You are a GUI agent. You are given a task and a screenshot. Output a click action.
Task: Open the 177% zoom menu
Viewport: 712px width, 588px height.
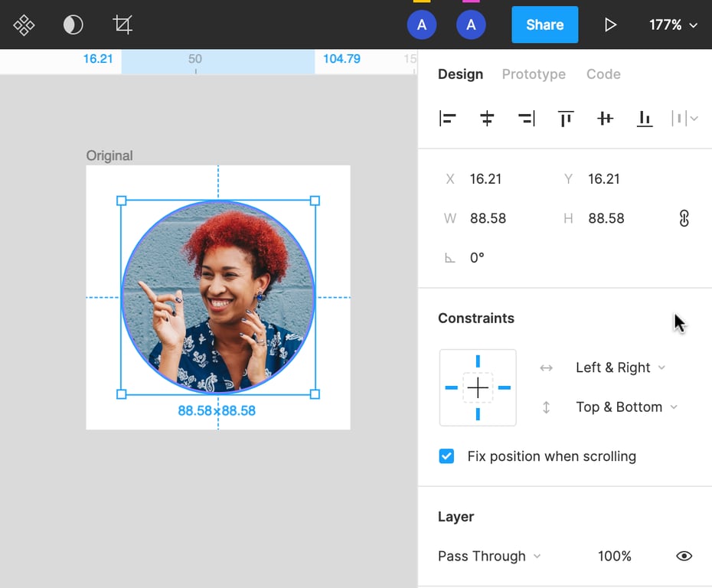pos(673,25)
